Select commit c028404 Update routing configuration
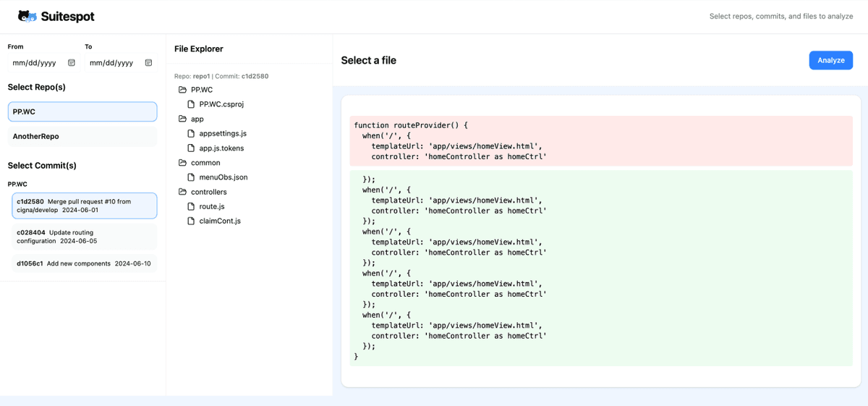 (85, 237)
